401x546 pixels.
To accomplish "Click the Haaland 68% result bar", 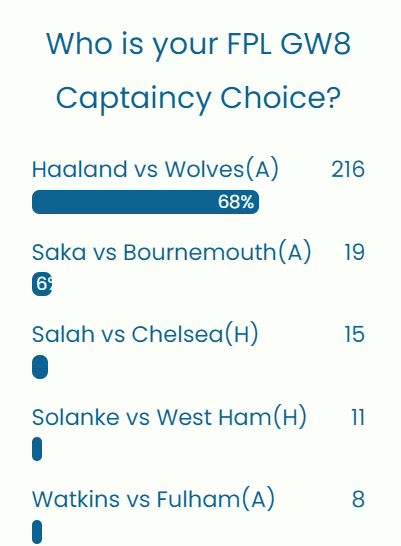I will [x=146, y=202].
